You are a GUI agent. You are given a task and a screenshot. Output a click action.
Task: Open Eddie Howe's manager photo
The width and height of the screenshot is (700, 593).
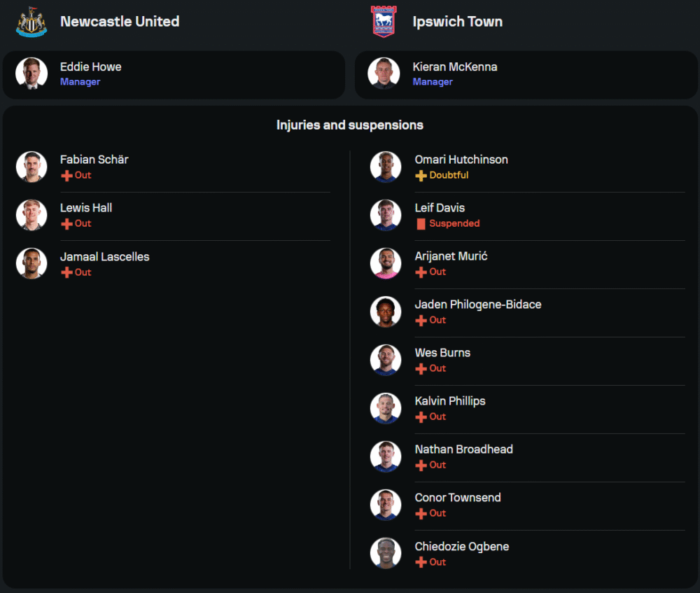tap(31, 74)
